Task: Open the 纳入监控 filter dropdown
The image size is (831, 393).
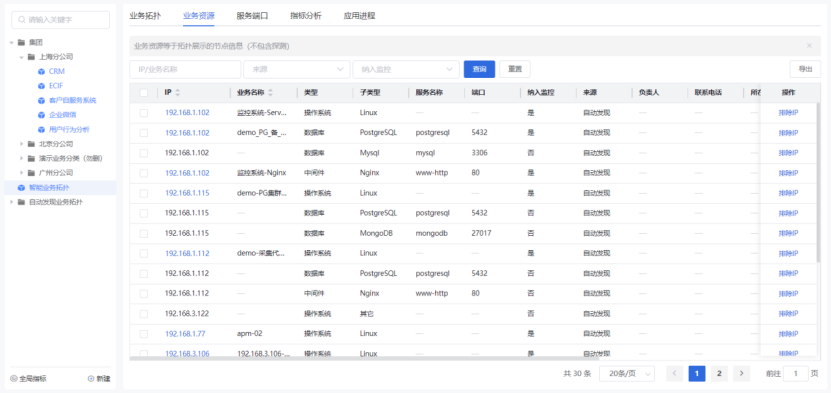Action: (x=406, y=69)
